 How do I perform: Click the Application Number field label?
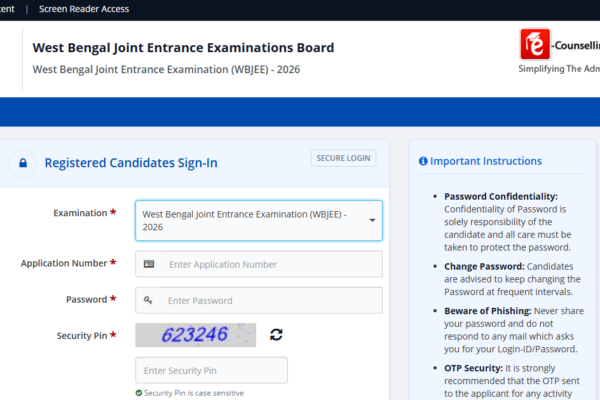[x=64, y=263]
